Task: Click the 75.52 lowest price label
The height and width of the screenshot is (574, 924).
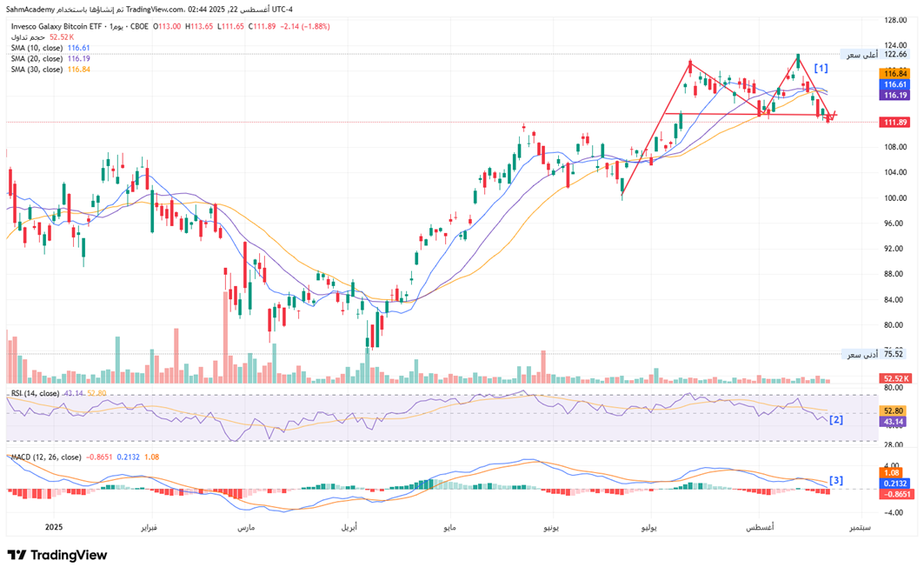Action: pyautogui.click(x=895, y=354)
